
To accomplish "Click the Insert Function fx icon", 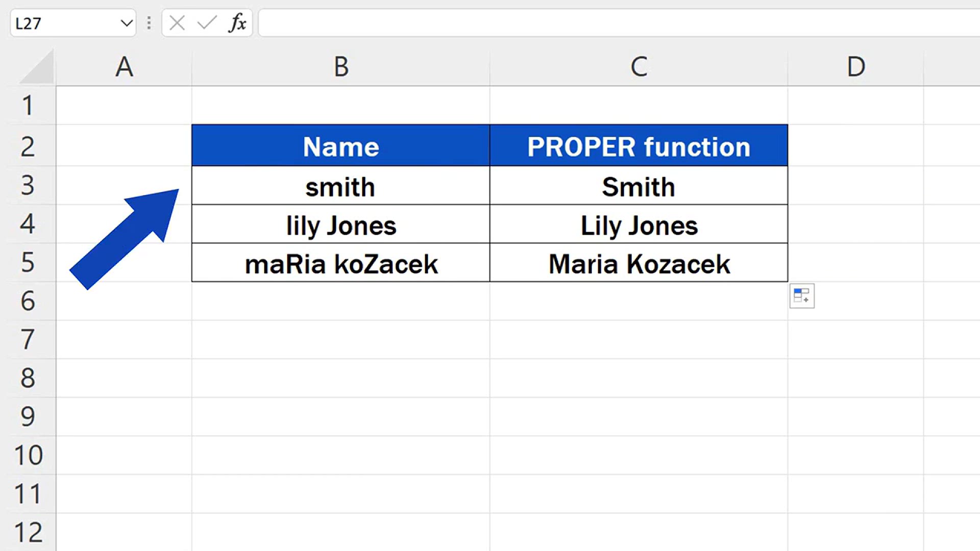I will [x=238, y=23].
